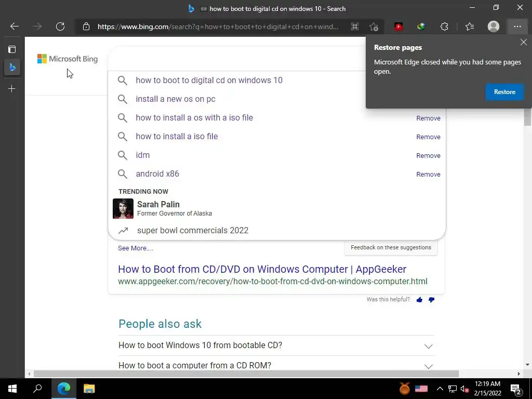Open the clock showing 12:19 AM
The height and width of the screenshot is (399, 532).
[487, 389]
